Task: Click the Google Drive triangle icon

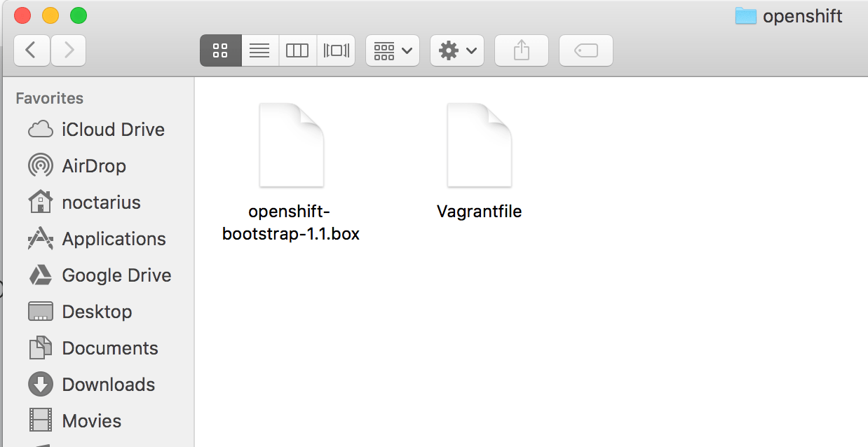Action: pos(41,275)
